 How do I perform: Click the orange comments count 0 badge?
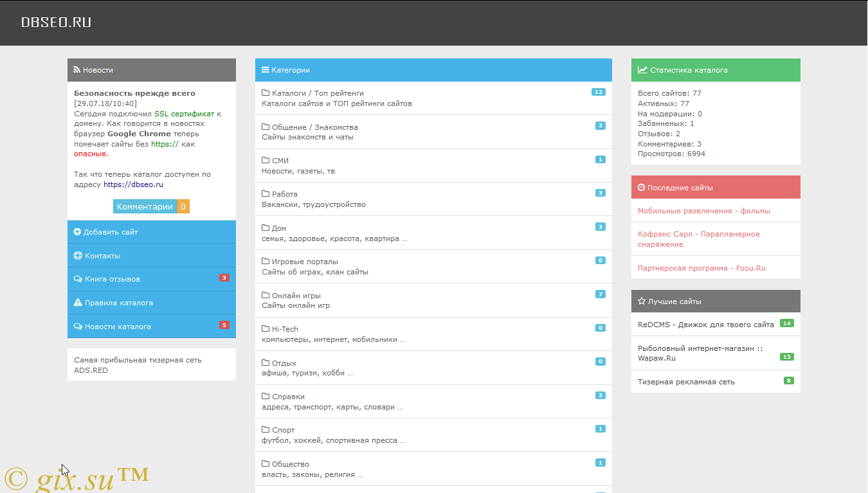click(x=183, y=206)
